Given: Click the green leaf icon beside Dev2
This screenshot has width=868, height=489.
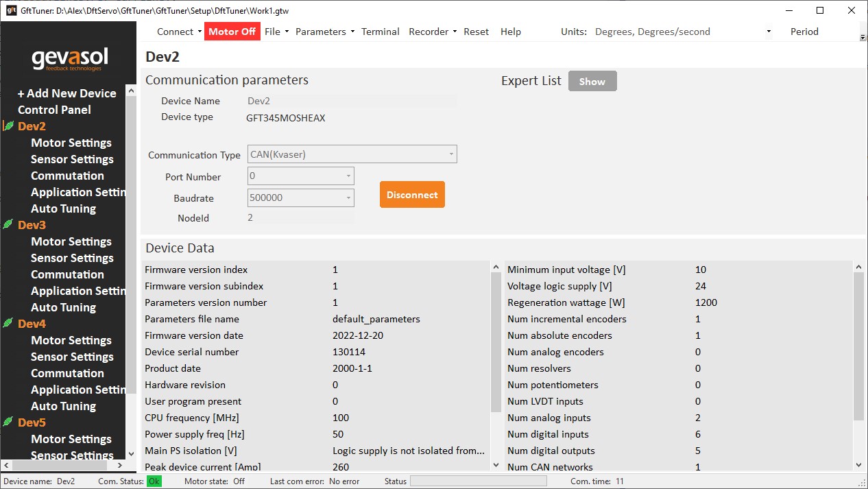Looking at the screenshot, I should 8,126.
